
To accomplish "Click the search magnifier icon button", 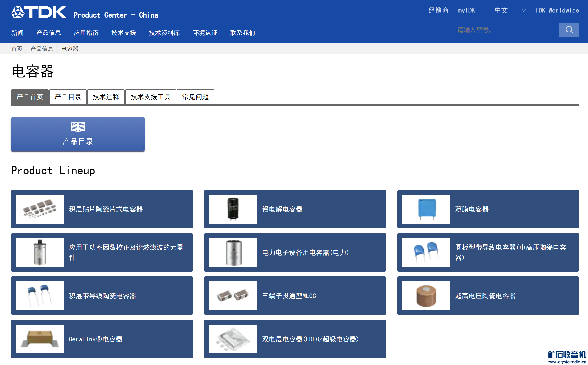I will point(569,30).
